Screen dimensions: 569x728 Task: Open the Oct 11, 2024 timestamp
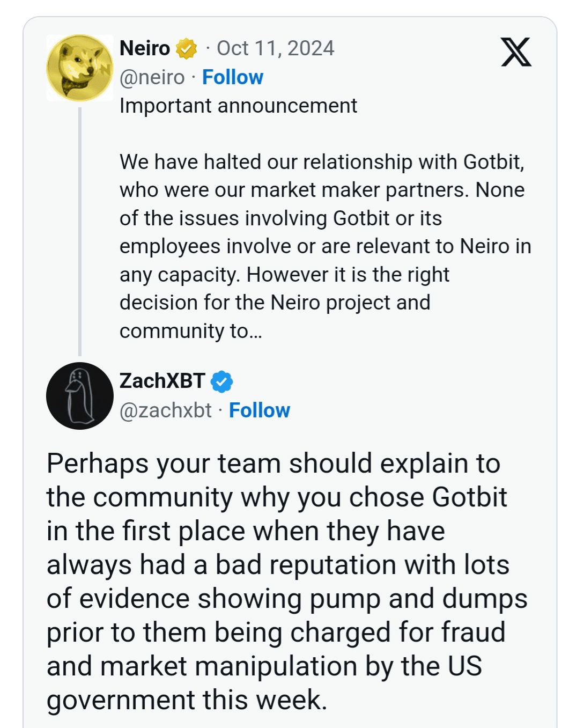pyautogui.click(x=275, y=48)
